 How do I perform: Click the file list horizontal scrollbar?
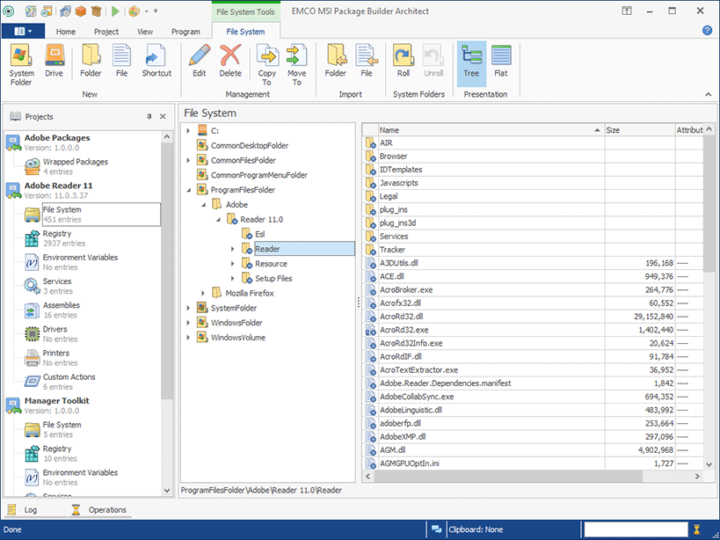[x=507, y=476]
